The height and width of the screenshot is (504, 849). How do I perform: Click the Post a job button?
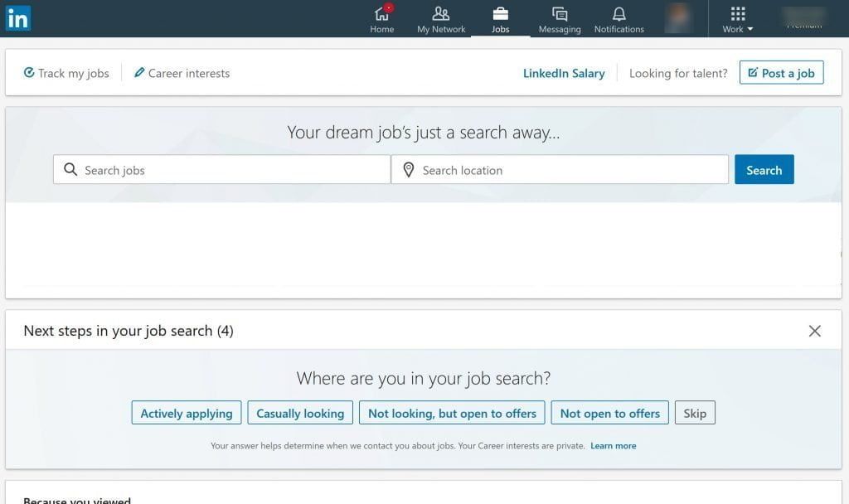pos(781,73)
